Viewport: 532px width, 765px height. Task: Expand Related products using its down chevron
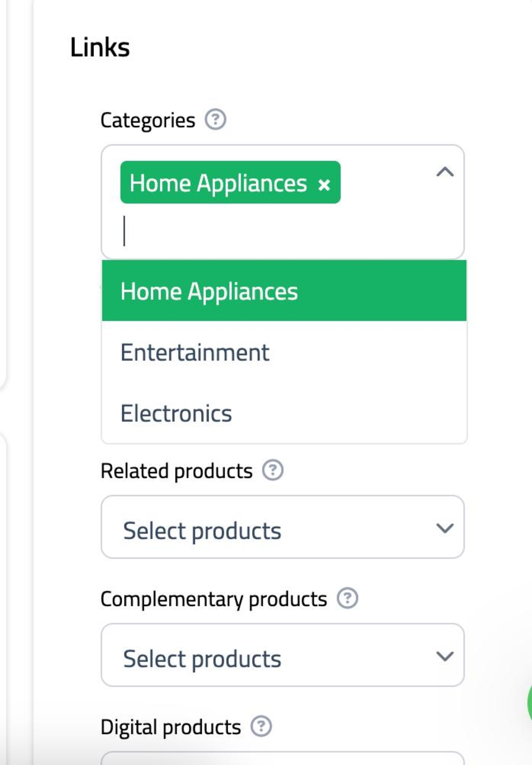445,528
